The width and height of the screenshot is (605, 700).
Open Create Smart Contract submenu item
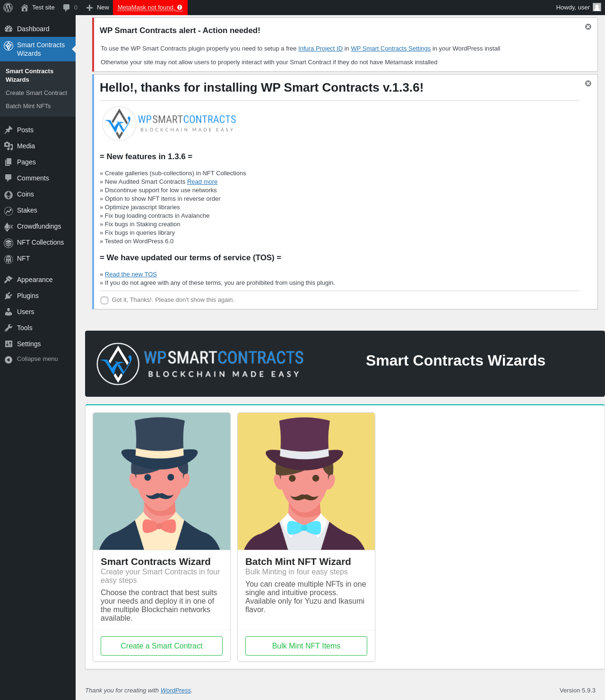pos(36,93)
